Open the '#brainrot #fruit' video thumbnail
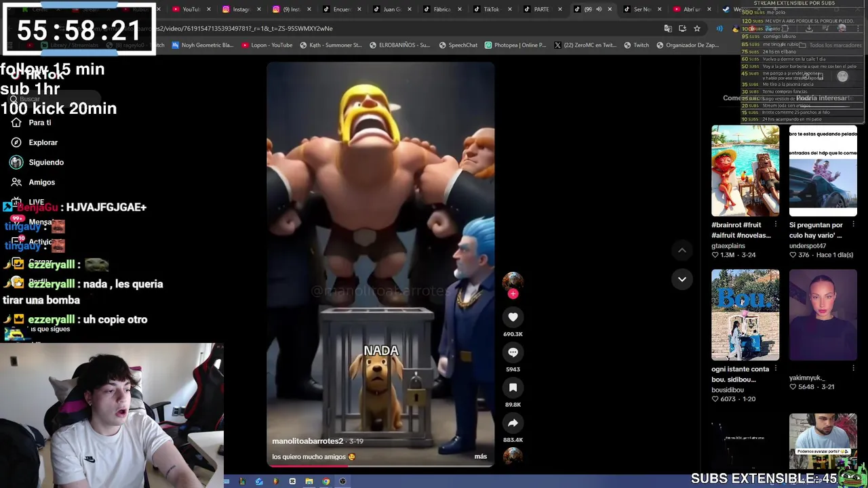 coord(745,171)
